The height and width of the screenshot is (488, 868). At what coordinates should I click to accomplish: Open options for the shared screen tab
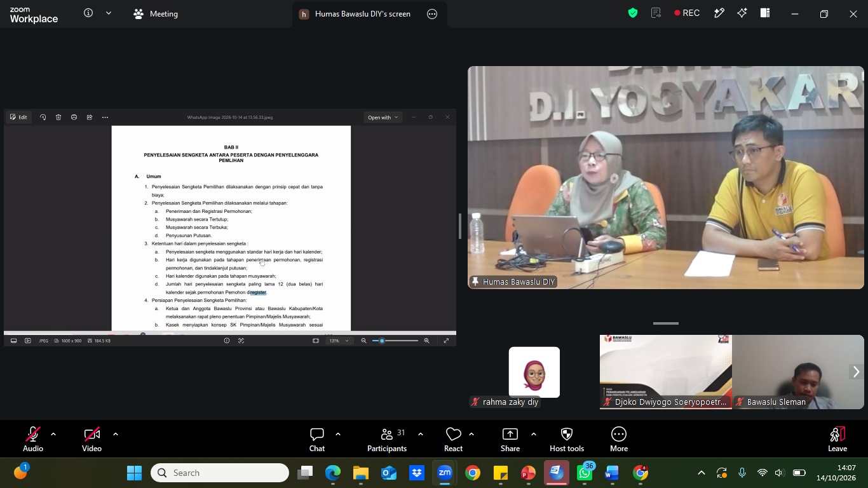click(433, 14)
